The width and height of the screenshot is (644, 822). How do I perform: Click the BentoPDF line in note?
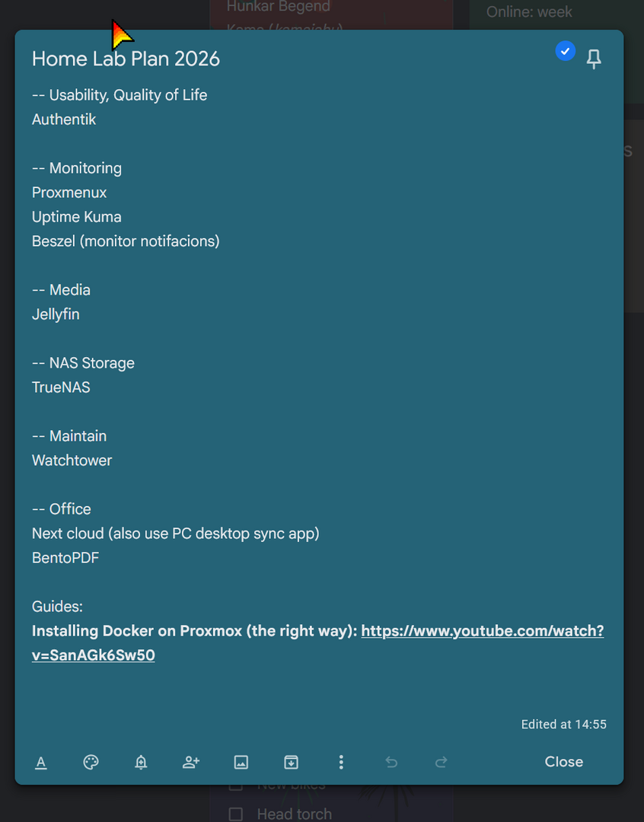click(x=65, y=558)
